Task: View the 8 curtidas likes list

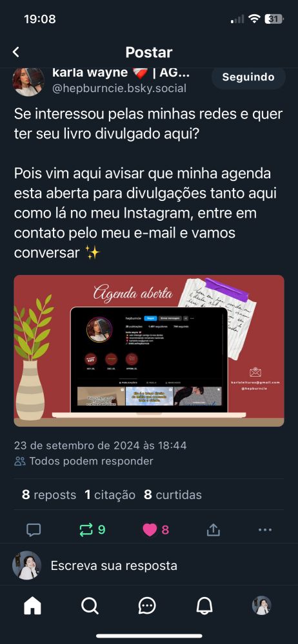Action: 173,495
